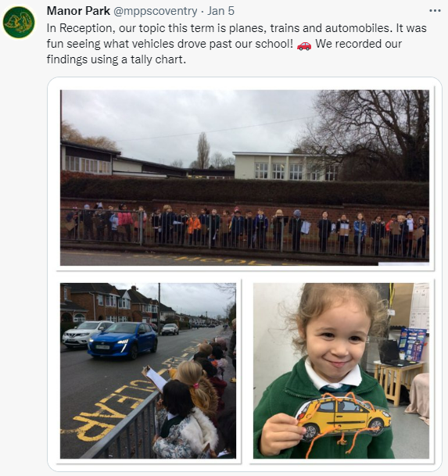The width and height of the screenshot is (448, 476).
Task: Click the laptop on the classroom table
Action: (391, 354)
